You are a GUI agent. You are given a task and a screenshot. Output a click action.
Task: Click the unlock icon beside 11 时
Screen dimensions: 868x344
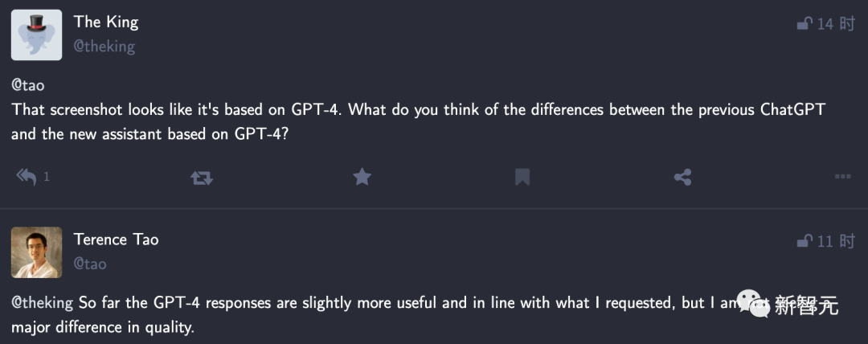(x=804, y=241)
